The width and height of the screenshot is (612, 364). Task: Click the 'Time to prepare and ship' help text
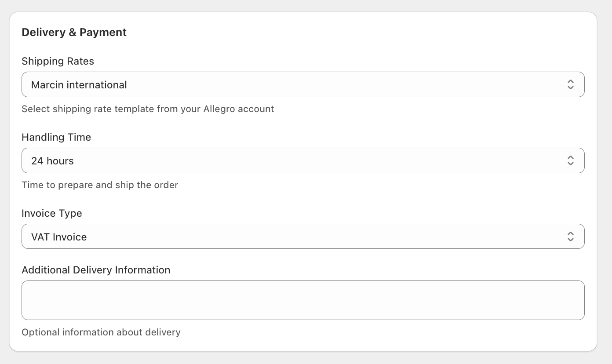100,185
